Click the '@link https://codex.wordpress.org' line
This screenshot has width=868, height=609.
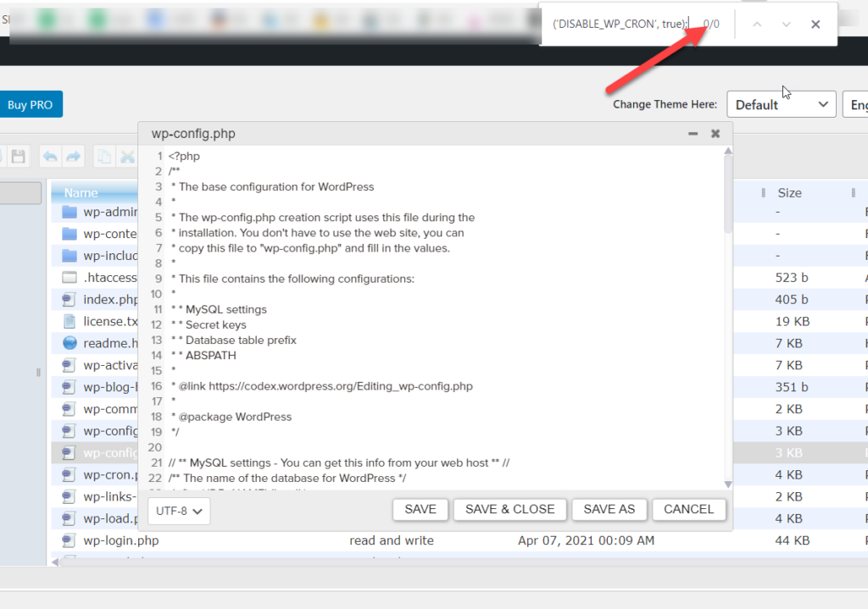coord(321,386)
